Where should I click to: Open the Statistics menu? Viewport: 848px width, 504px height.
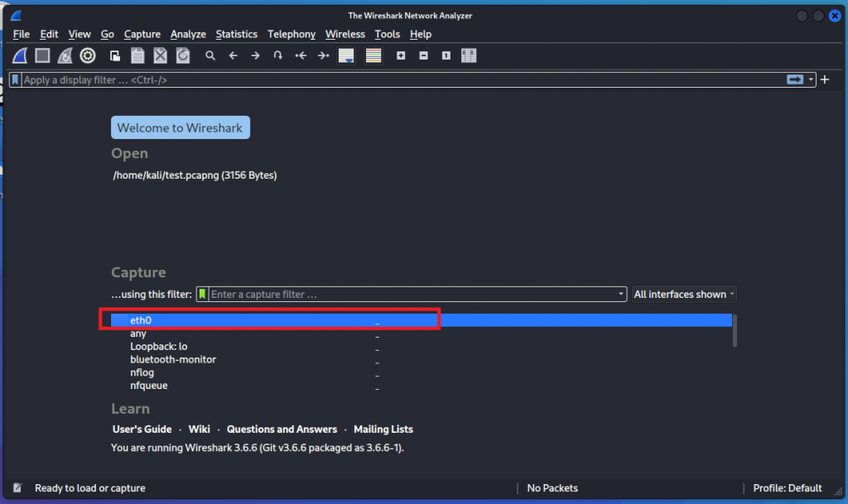(236, 34)
